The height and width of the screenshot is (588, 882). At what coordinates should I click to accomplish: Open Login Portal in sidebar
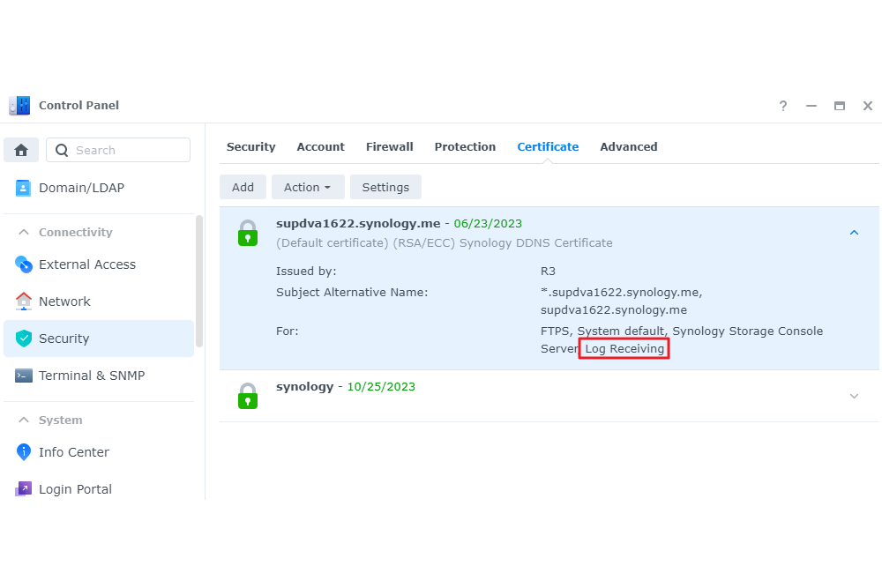(99, 489)
